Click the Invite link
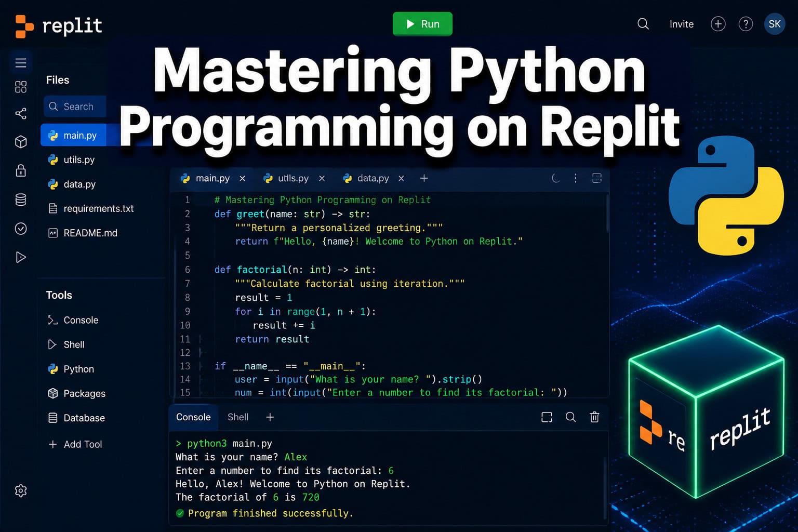 point(681,24)
